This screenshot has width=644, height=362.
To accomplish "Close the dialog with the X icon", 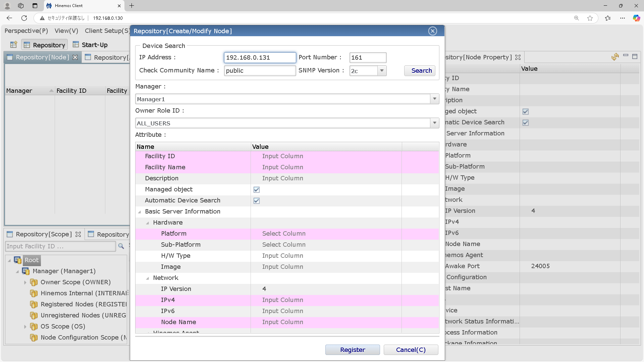I will [432, 31].
